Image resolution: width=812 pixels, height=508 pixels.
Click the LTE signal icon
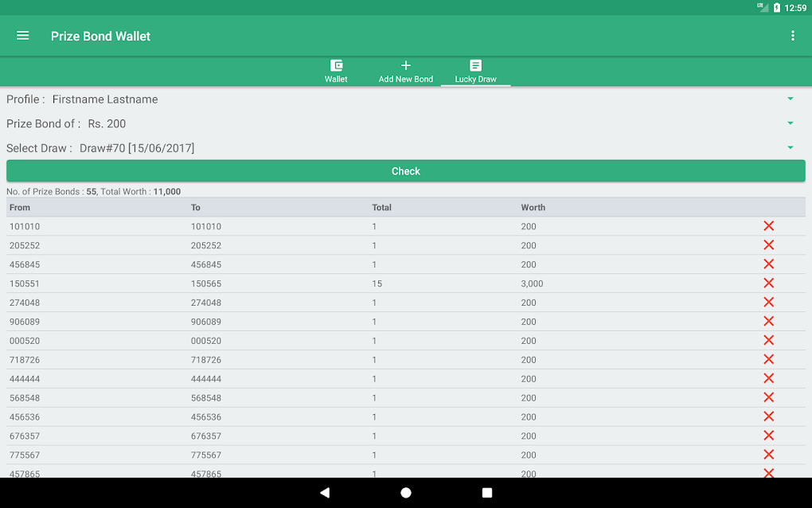coord(763,7)
